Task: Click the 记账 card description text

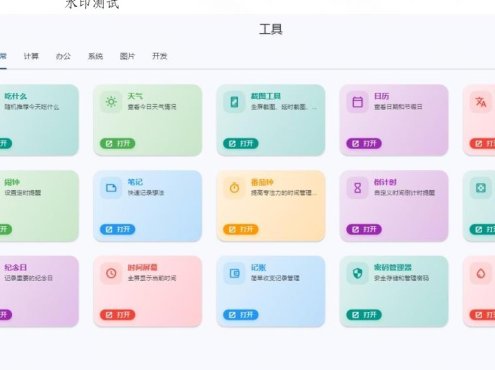Action: [x=275, y=278]
